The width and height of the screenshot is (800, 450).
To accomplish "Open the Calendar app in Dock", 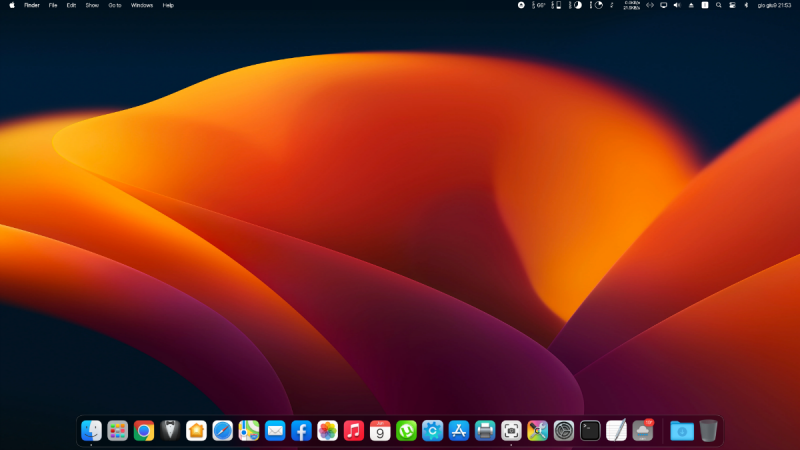I will 380,430.
